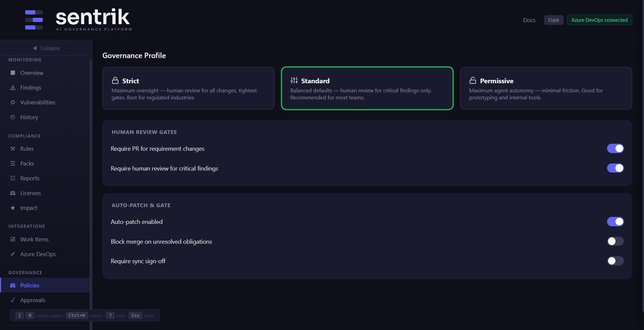Click the GOVERNANCE sidebar section label

point(25,273)
